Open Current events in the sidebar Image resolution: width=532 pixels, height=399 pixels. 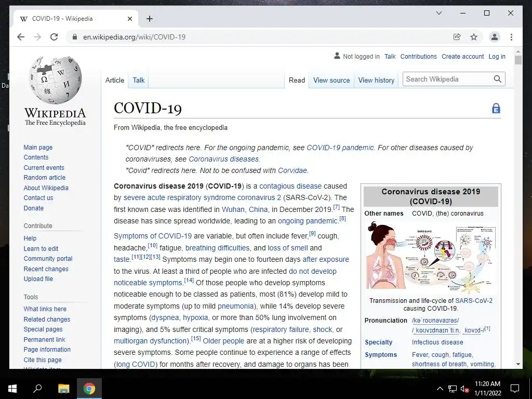tap(44, 167)
